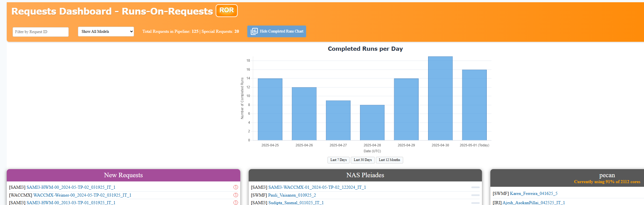Click the alert icon for SAMI3-HWM-00_2013-03-TP-01_031925_IT_1
Image resolution: width=644 pixels, height=205 pixels.
point(236,202)
